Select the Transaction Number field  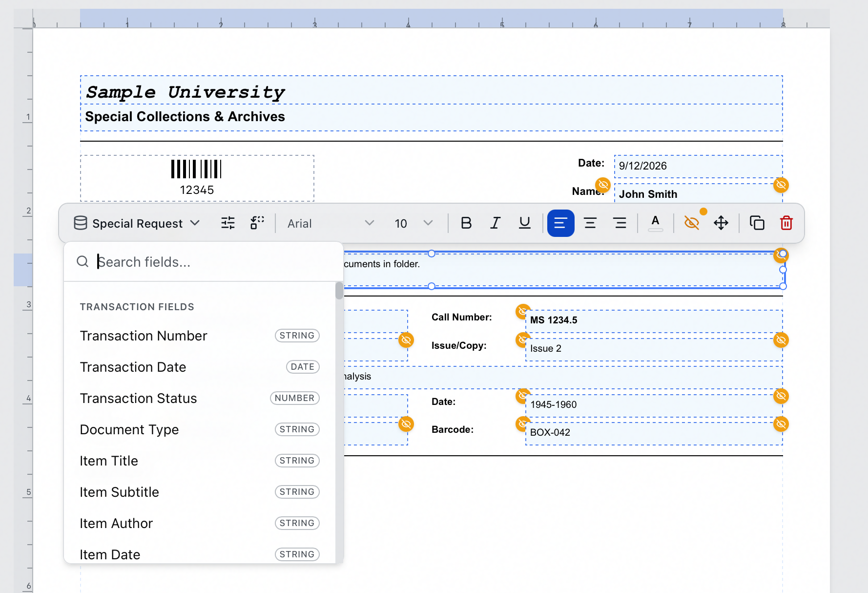200,336
